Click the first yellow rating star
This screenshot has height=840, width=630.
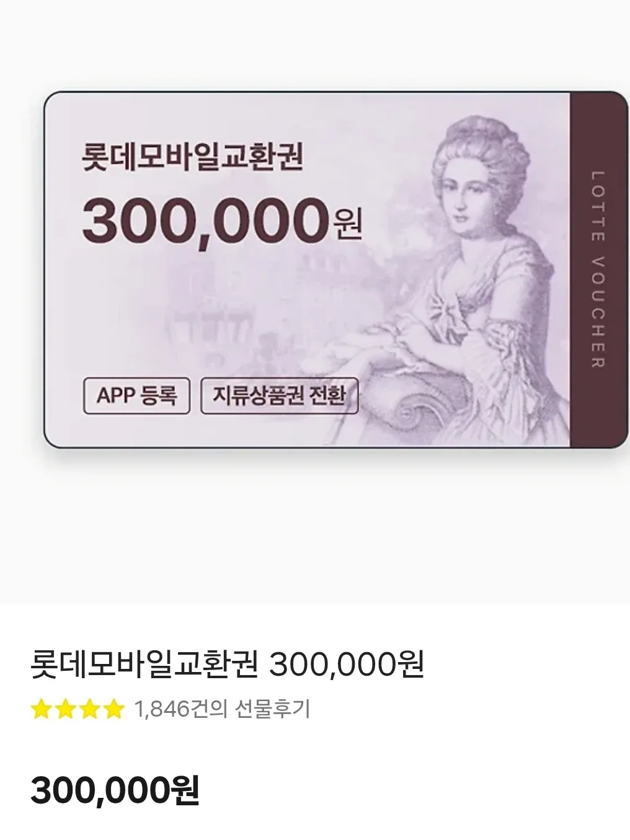coord(42,709)
